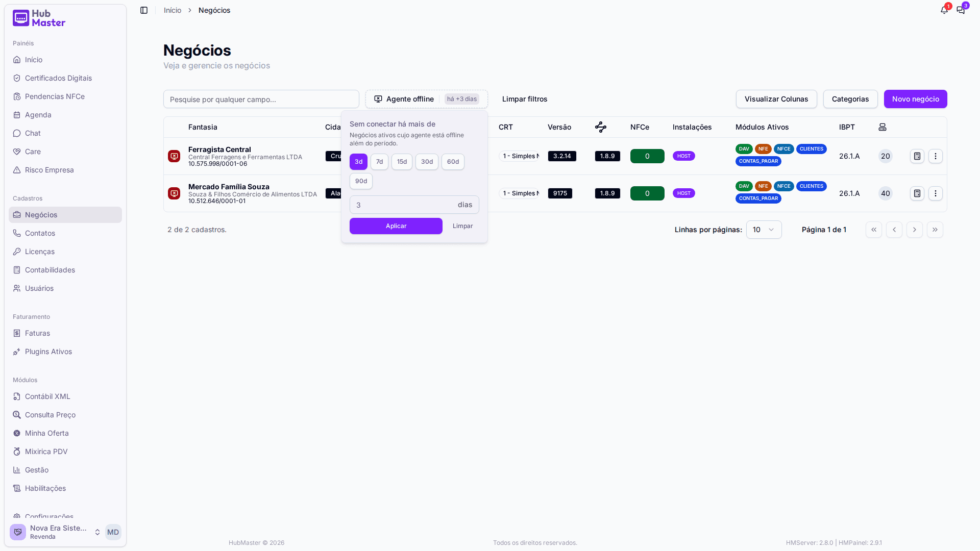Open more options for Mercado Família Souza
Screen dimensions: 980x551
[936, 193]
